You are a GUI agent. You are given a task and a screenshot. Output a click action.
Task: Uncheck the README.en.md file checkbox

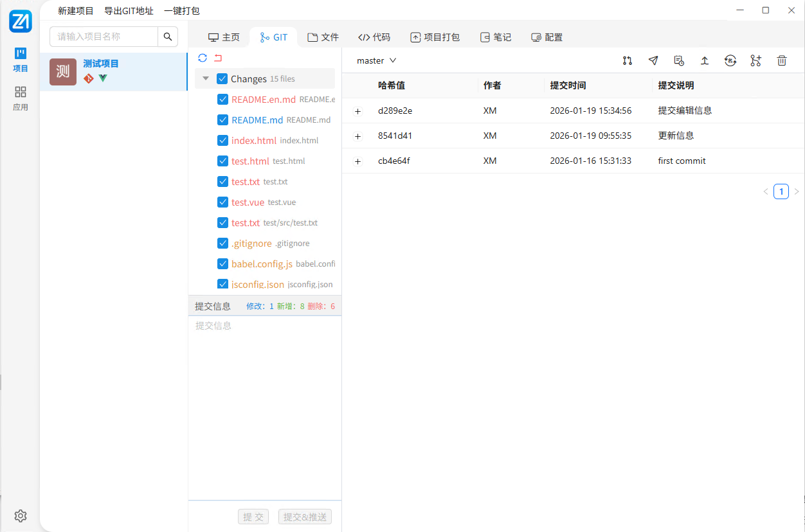223,100
